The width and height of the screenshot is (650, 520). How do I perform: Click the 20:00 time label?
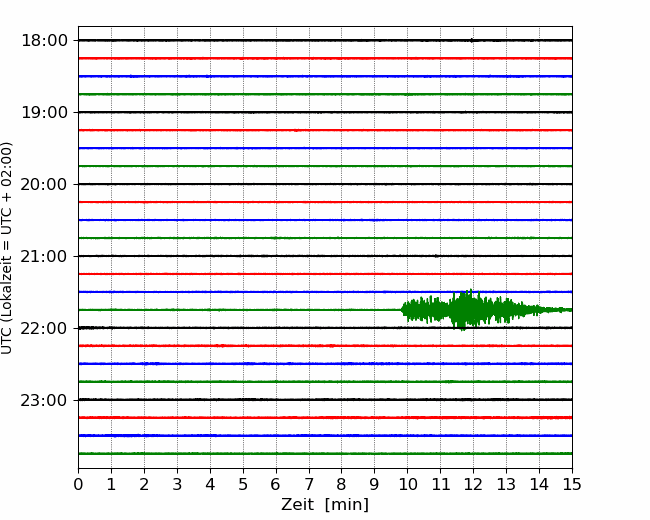tap(44, 185)
